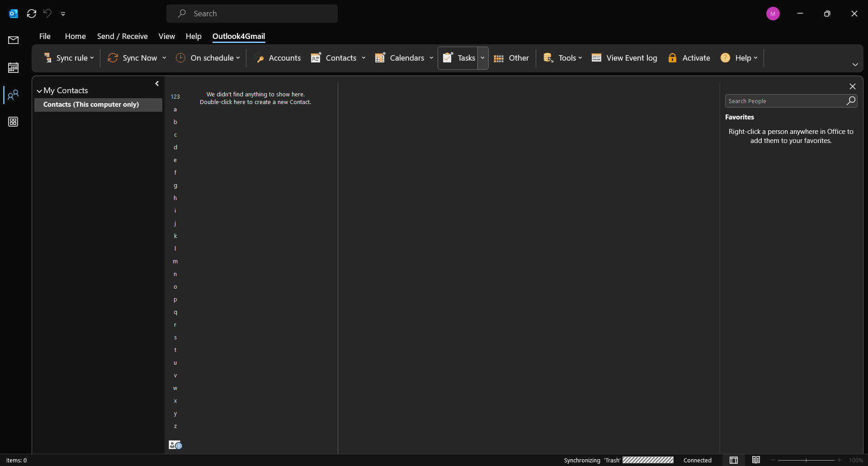Image resolution: width=868 pixels, height=466 pixels.
Task: Open Customize Quick Access Toolbar arrow
Action: (x=63, y=14)
